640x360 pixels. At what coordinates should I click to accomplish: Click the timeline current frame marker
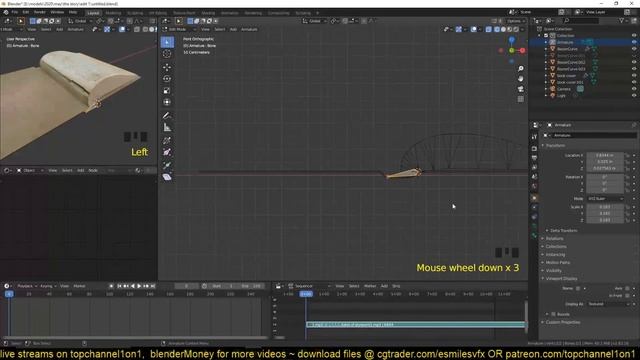coord(9,294)
